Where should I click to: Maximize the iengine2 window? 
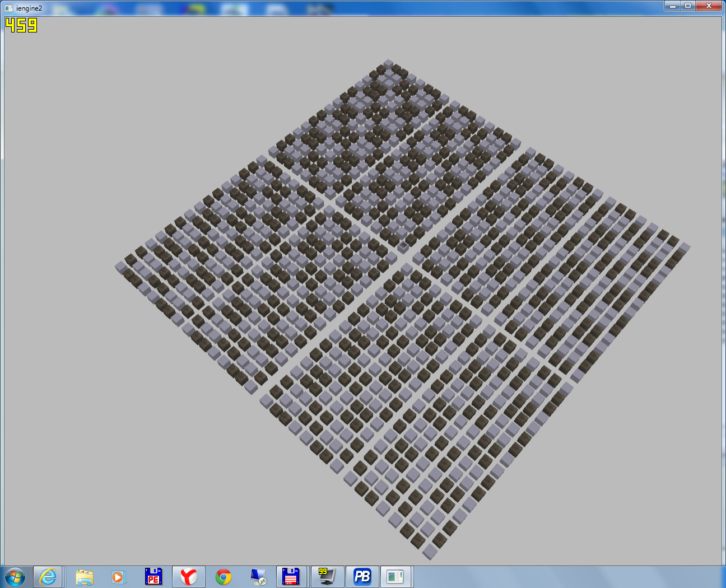point(688,6)
